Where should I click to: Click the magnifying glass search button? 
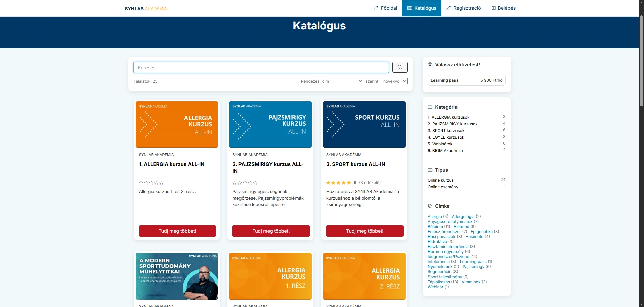(x=400, y=67)
